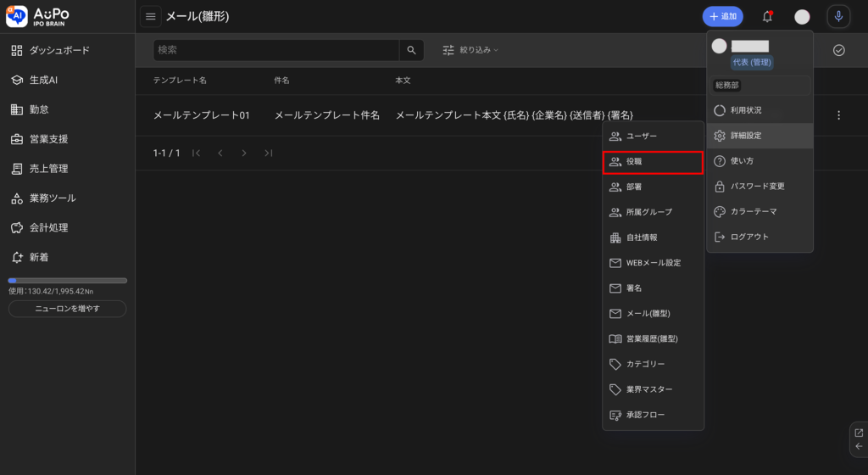This screenshot has height=475, width=868.
Task: Select ログアウト from user menu
Action: coord(749,237)
